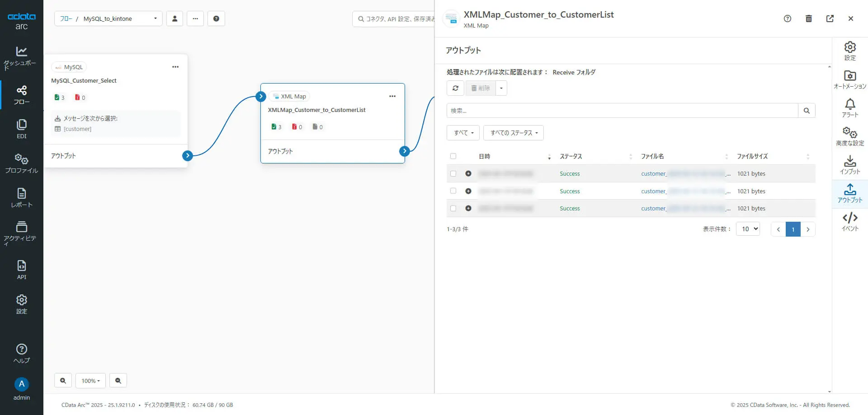Open the Alerts bell panel
Image resolution: width=868 pixels, height=415 pixels.
click(850, 108)
